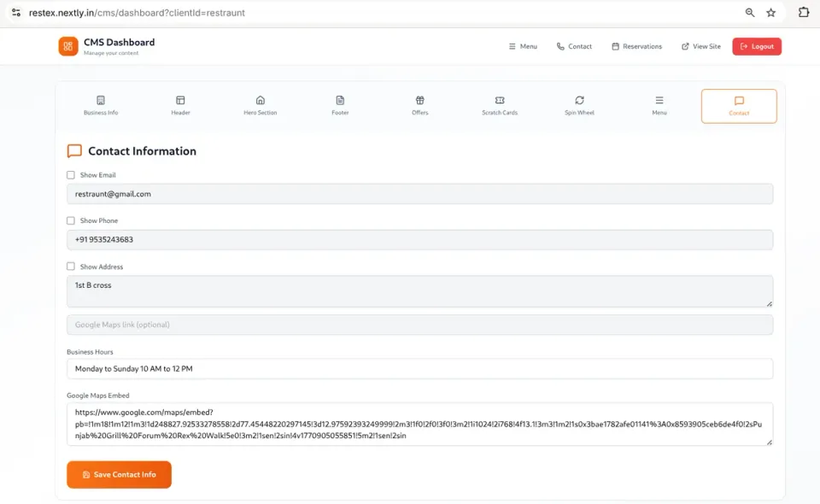The image size is (820, 504).
Task: Select the Menu section icon
Action: coord(659,104)
